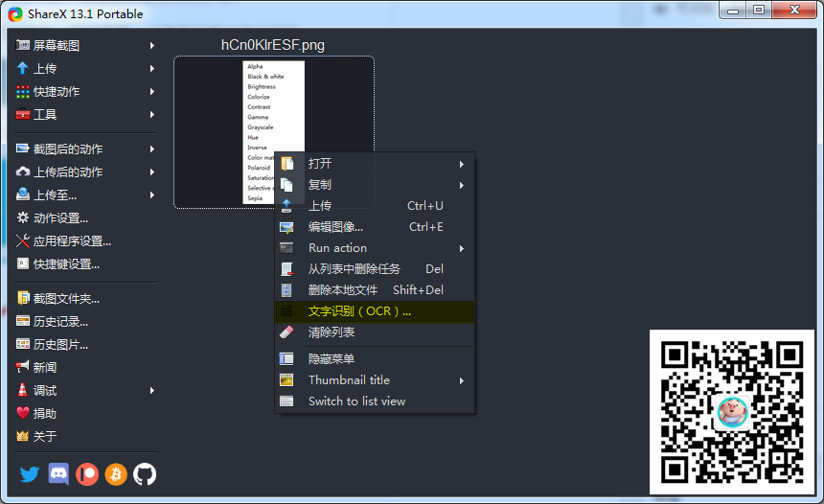Click the wrench icon for 应用程序设置
The image size is (824, 504).
pos(23,241)
